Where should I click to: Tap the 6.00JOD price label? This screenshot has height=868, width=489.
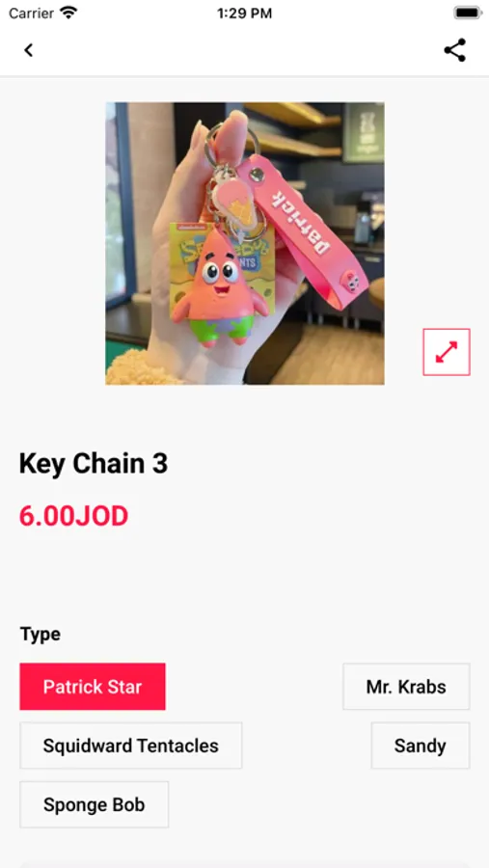pos(73,516)
